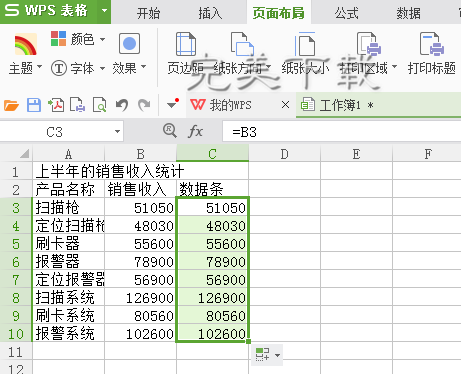Expand the auto fill options dropdown arrow

coord(277,355)
